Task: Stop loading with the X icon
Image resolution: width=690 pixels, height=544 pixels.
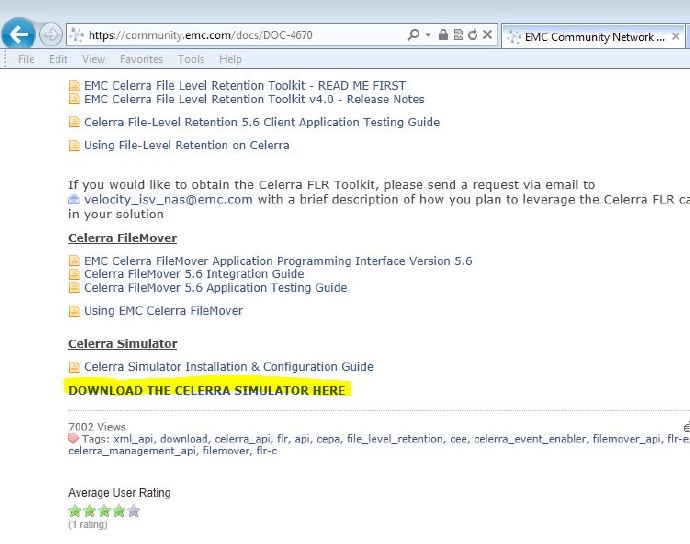Action: pyautogui.click(x=487, y=34)
